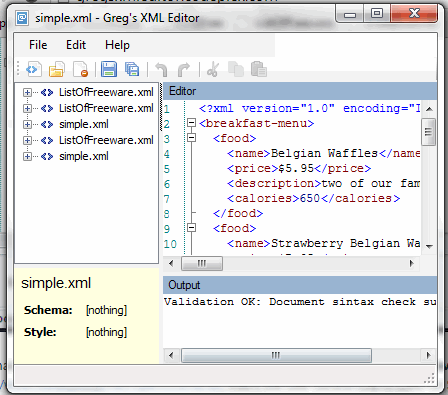Collapse the breakfast-menu fold on line 2
This screenshot has width=448, height=395.
[x=191, y=123]
